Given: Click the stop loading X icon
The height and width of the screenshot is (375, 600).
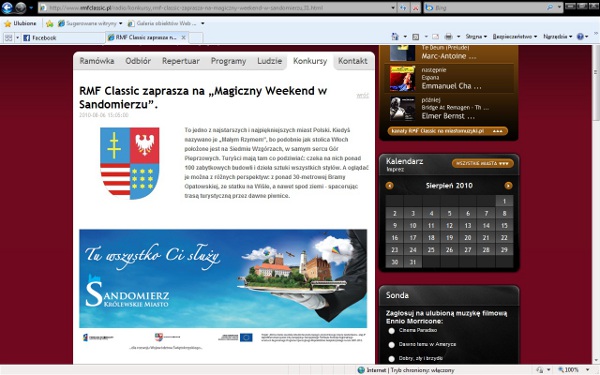Looking at the screenshot, I should [415, 8].
